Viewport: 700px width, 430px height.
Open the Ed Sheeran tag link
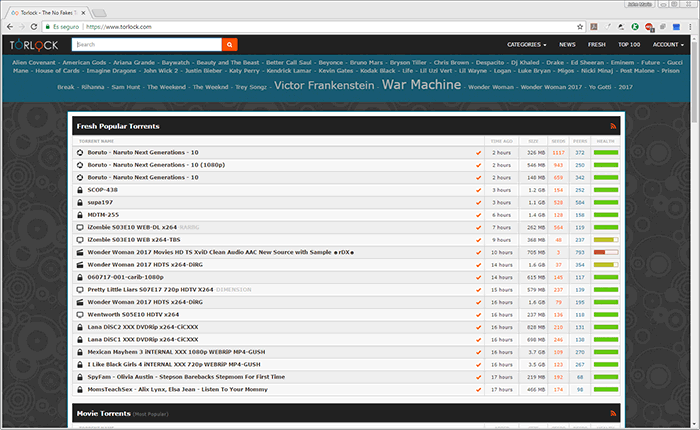(587, 63)
